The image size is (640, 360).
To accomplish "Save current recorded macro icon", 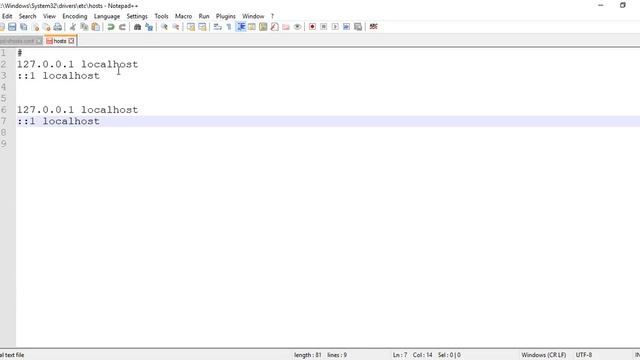I will click(x=358, y=27).
